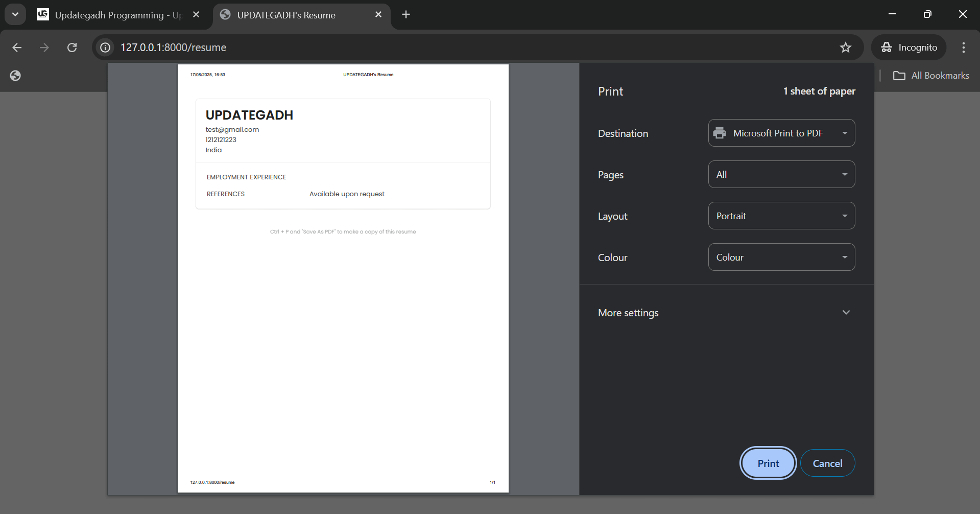Click the forward navigation arrow
980x514 pixels.
point(44,48)
